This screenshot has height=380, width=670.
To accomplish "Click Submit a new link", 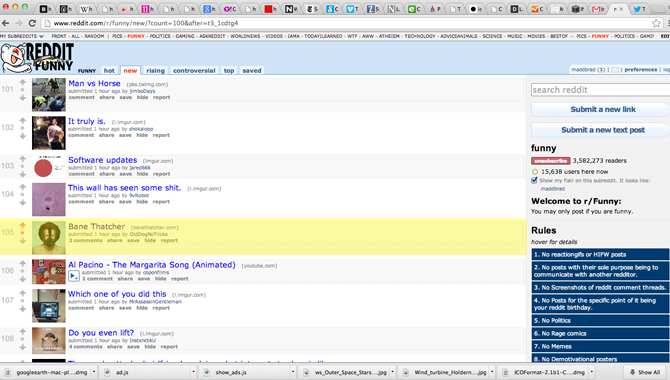I will pos(602,109).
